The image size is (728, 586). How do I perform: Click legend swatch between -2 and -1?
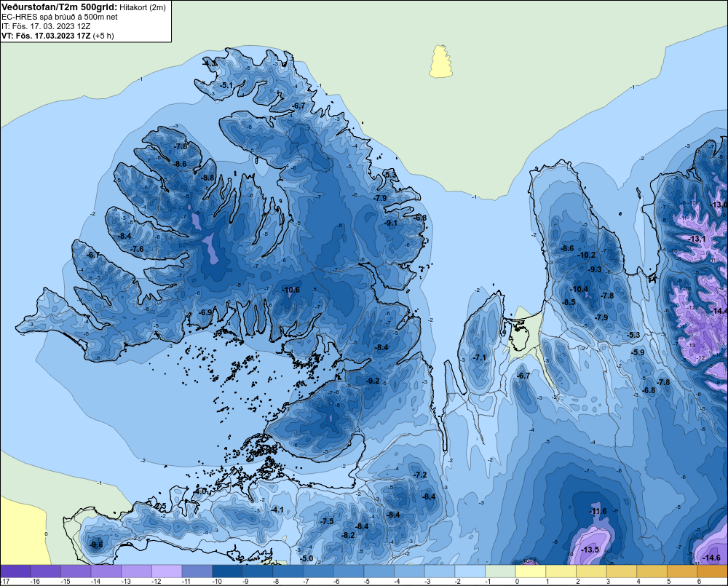pos(470,571)
